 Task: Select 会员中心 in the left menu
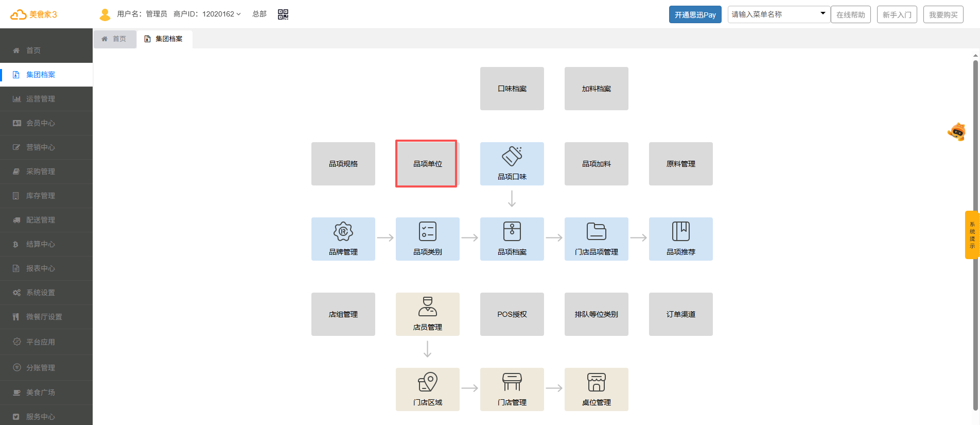(x=41, y=123)
